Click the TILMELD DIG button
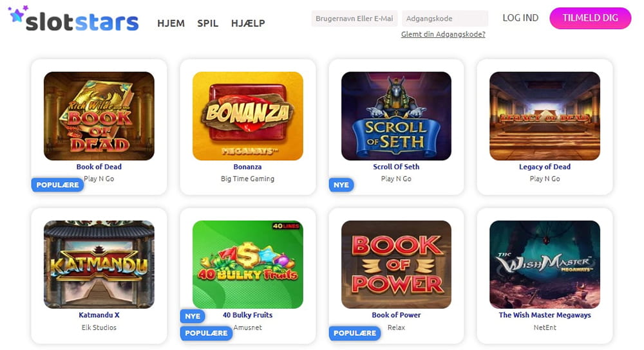This screenshot has width=644, height=350. coord(590,18)
